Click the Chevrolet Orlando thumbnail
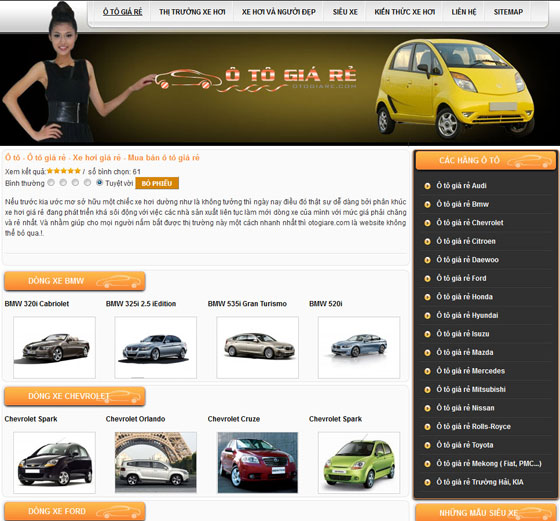The width and height of the screenshot is (560, 521). tap(155, 463)
